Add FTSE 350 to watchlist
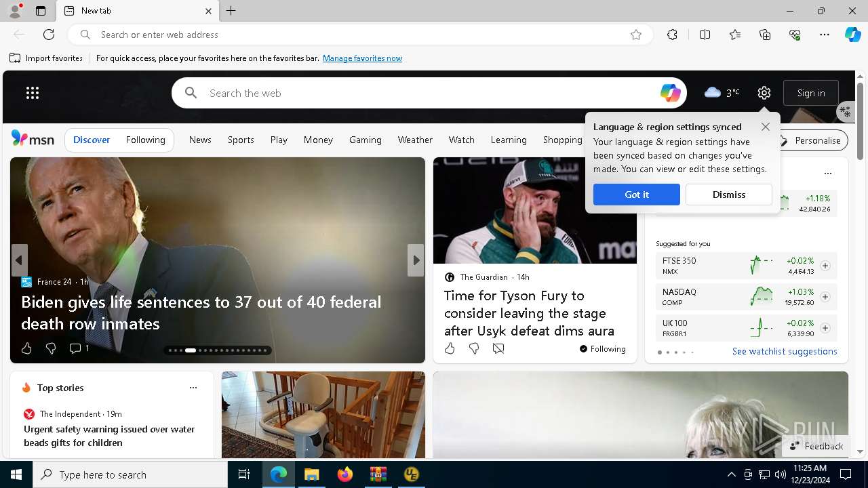The width and height of the screenshot is (868, 488). click(x=825, y=266)
